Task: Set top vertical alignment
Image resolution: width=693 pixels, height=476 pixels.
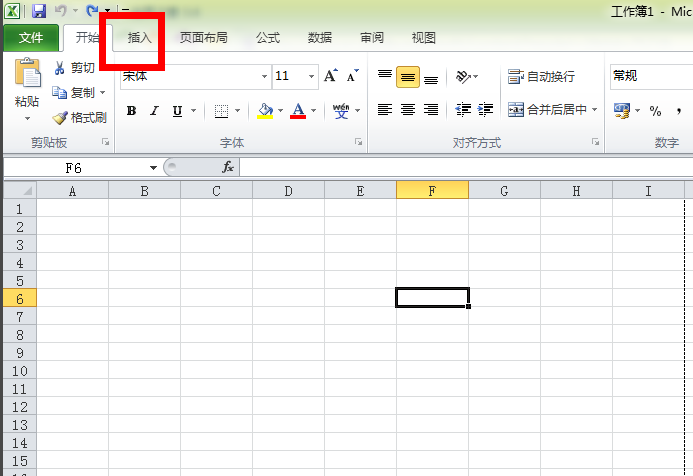Action: point(385,76)
